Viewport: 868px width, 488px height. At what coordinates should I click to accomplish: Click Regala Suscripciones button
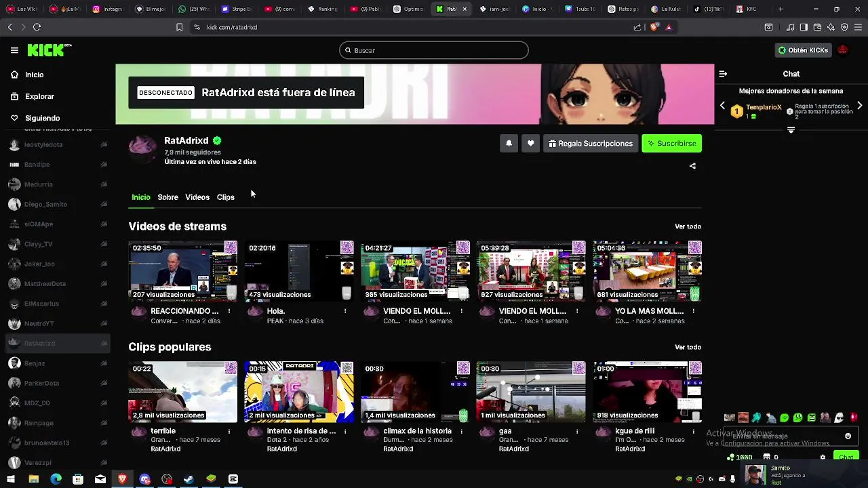(591, 143)
